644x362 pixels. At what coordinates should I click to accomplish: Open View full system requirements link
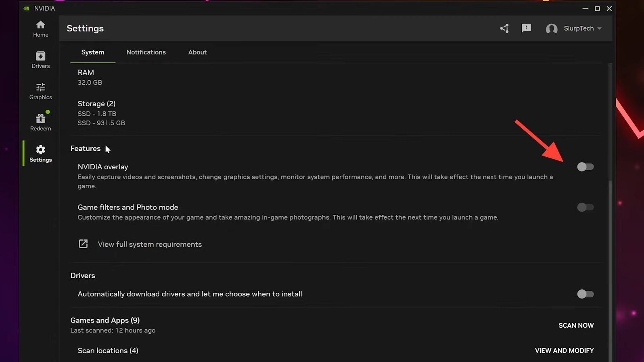[x=150, y=244]
